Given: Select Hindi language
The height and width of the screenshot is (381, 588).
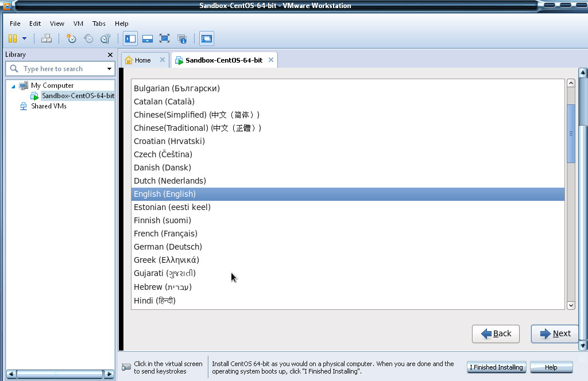Looking at the screenshot, I should click(347, 301).
